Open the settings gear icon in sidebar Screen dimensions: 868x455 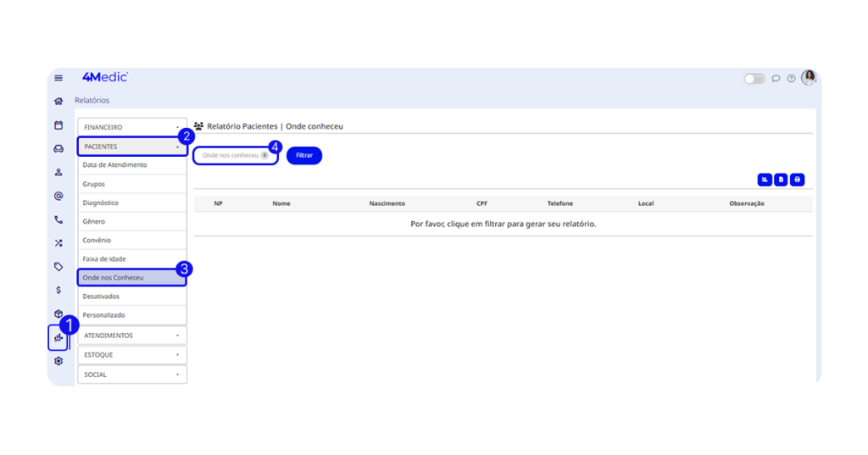click(x=58, y=361)
